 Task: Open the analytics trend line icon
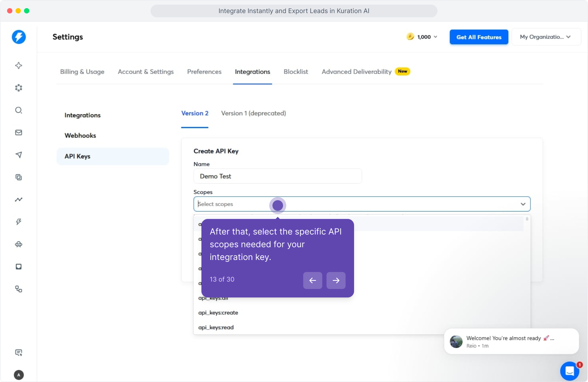coord(19,199)
